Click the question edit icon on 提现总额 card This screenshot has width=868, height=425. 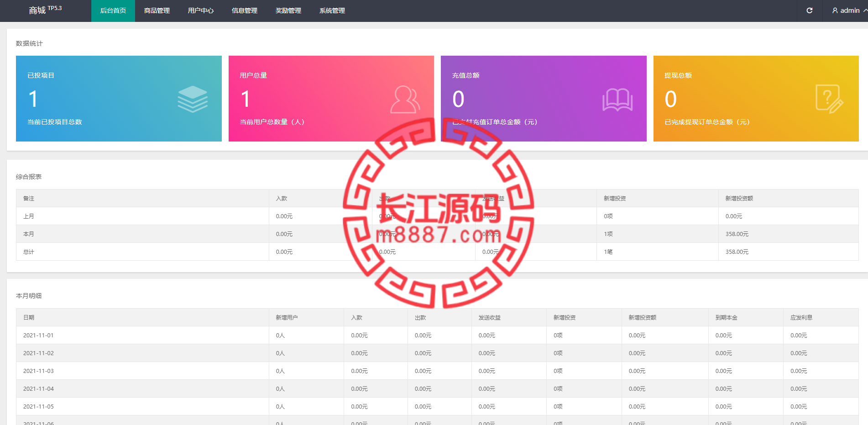point(829,99)
